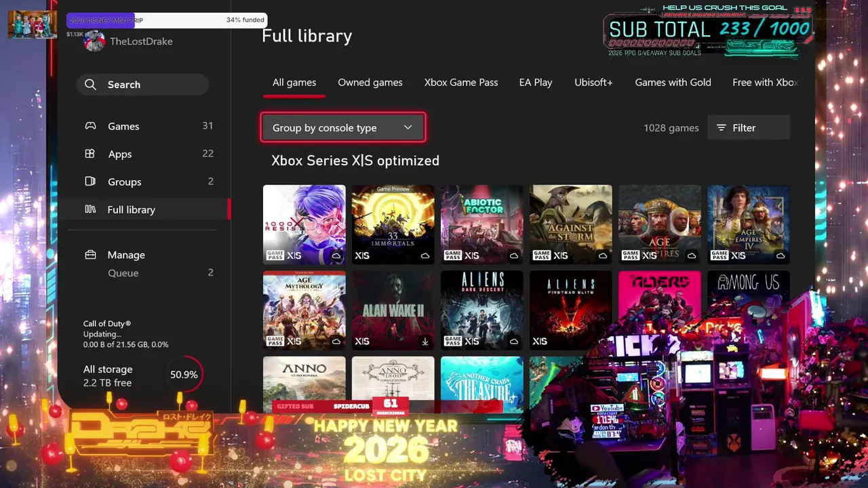The width and height of the screenshot is (868, 488).
Task: Open the EA Play tab
Action: (x=536, y=82)
